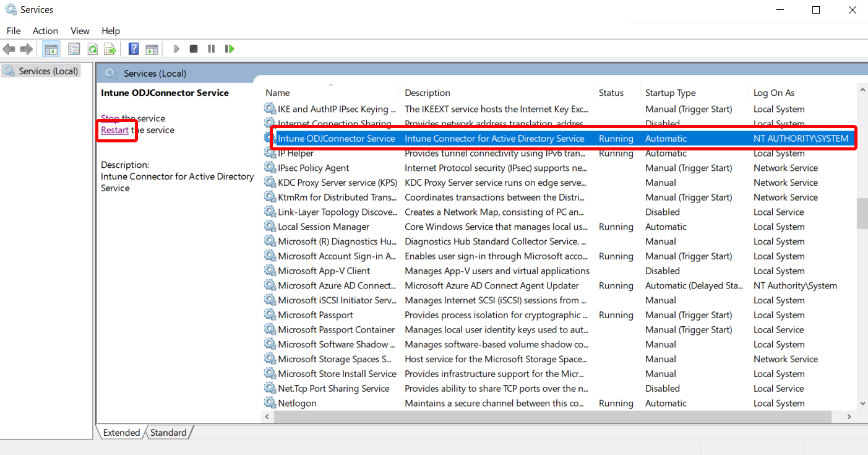
Task: Click the Restart the service link
Action: tap(114, 130)
